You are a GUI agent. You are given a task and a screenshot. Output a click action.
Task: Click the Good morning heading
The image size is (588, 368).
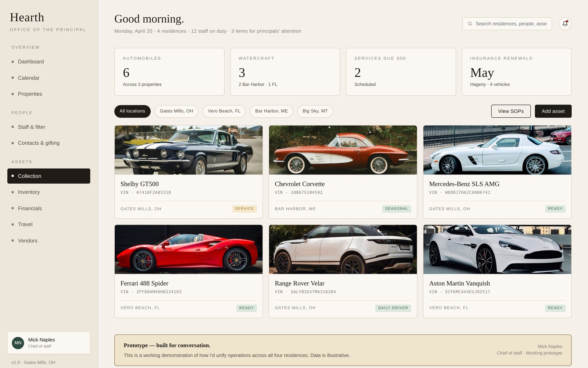[x=149, y=19]
